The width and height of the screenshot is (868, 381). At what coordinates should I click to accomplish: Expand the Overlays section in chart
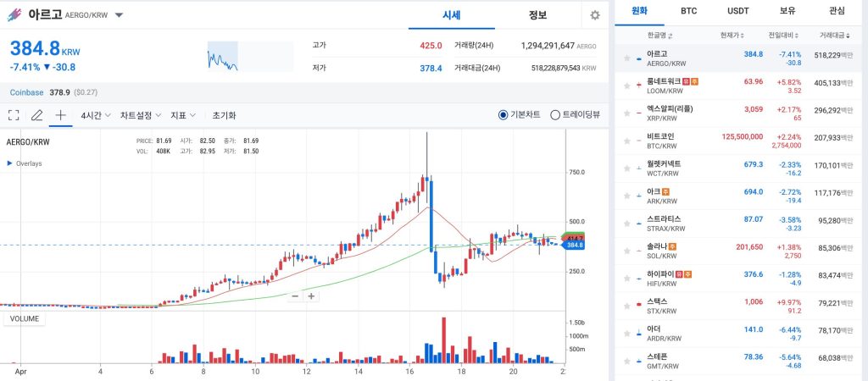click(x=25, y=163)
